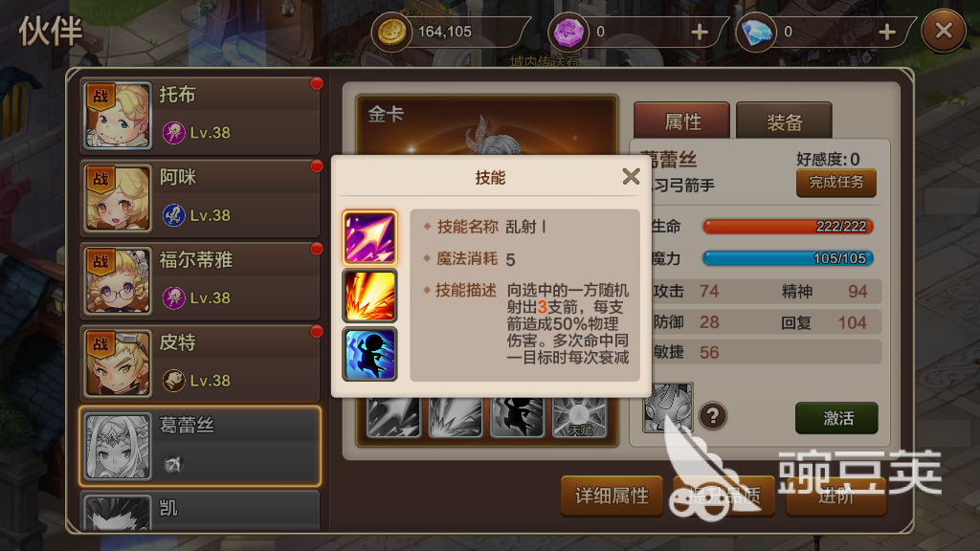Open the question mark help icon
980x551 pixels.
tap(712, 415)
